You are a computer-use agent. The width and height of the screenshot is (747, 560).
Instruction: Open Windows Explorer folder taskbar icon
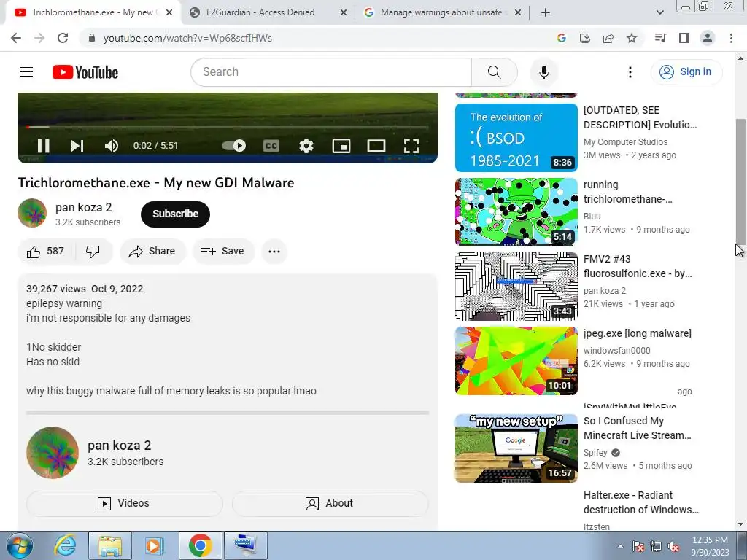tap(110, 545)
